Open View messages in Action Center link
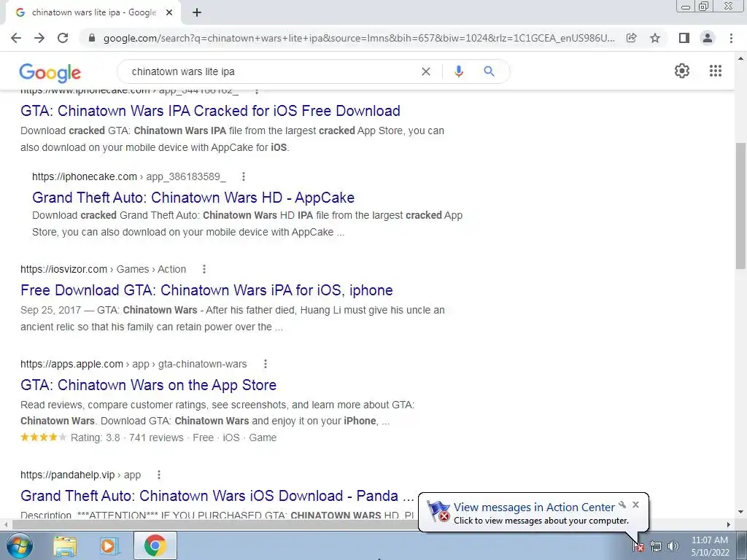Image resolution: width=747 pixels, height=560 pixels. point(534,507)
